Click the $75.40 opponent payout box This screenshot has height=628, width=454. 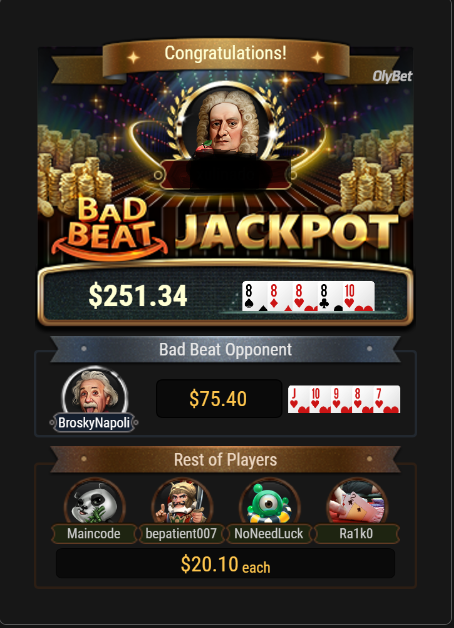(219, 399)
